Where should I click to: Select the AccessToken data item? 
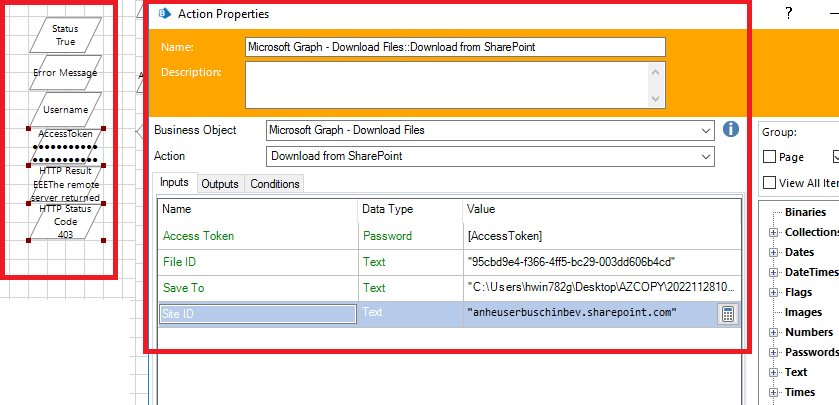coord(65,147)
